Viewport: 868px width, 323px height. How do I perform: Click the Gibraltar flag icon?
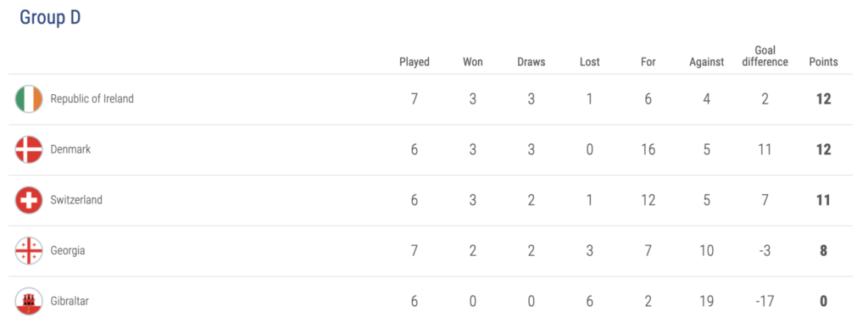click(x=29, y=301)
